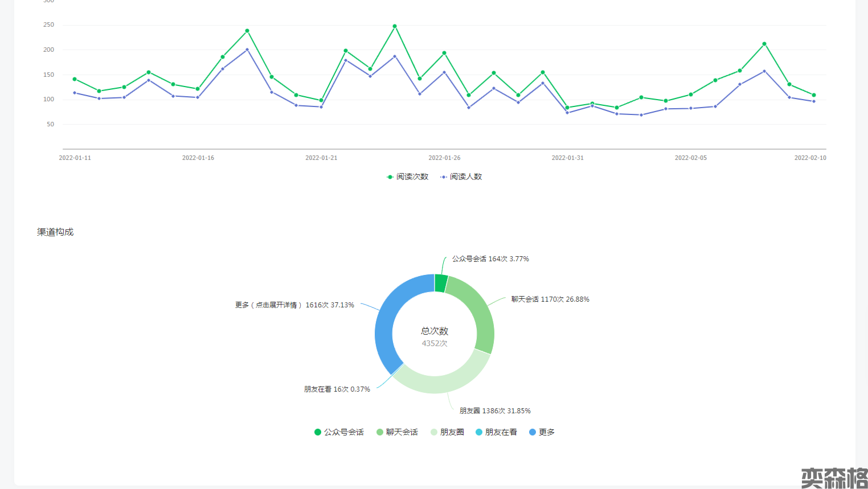Toggle 公众号会话 in the donut chart legend
The height and width of the screenshot is (489, 868).
click(339, 432)
